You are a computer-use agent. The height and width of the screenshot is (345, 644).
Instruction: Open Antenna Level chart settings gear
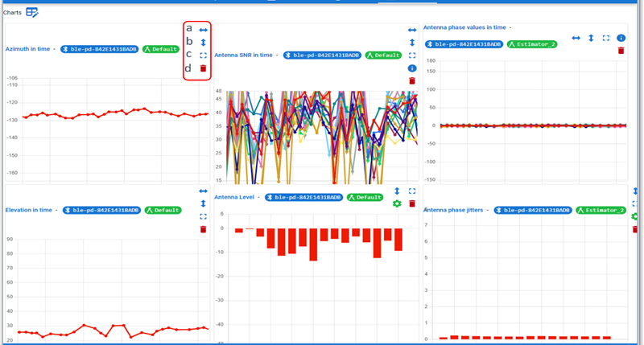coord(397,203)
